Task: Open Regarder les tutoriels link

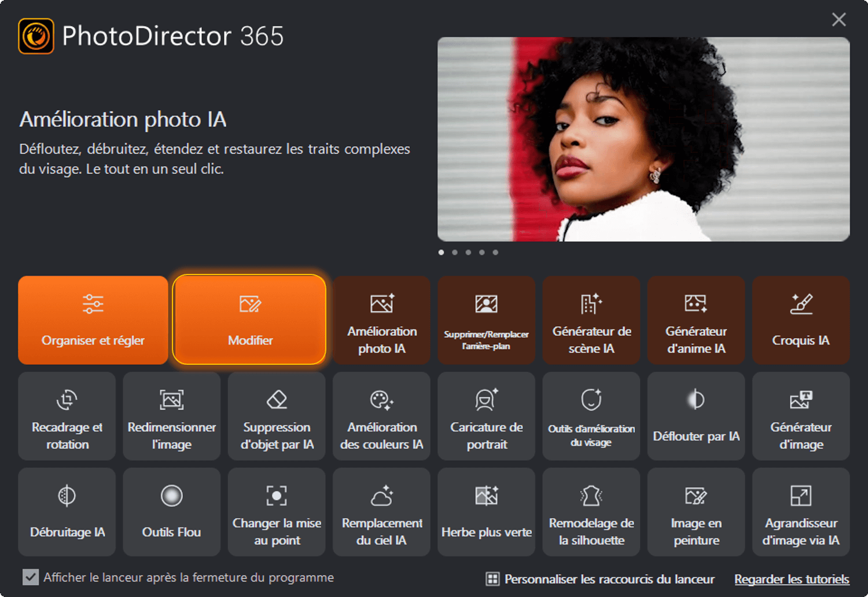Action: [792, 579]
